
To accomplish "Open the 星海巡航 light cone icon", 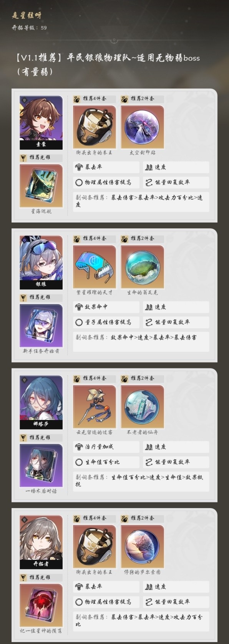I will click(x=41, y=186).
